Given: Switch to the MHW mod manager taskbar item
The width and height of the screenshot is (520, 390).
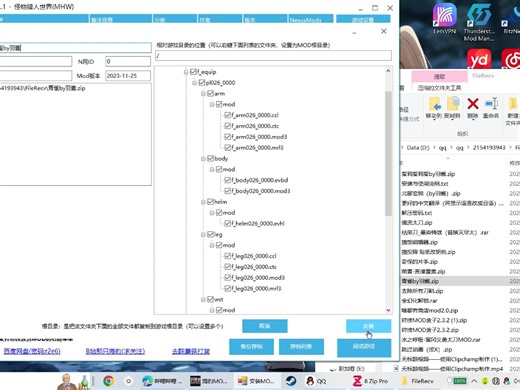Looking at the screenshot, I should tap(208, 381).
